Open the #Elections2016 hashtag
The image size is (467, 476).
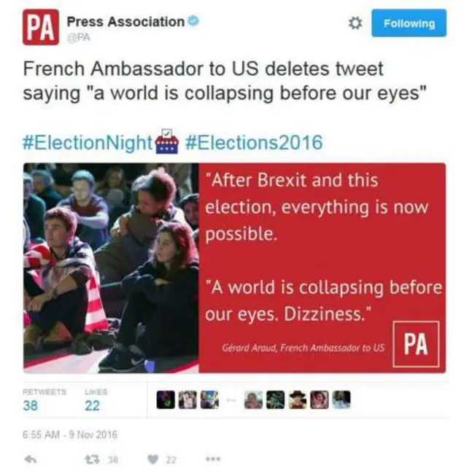click(x=254, y=142)
